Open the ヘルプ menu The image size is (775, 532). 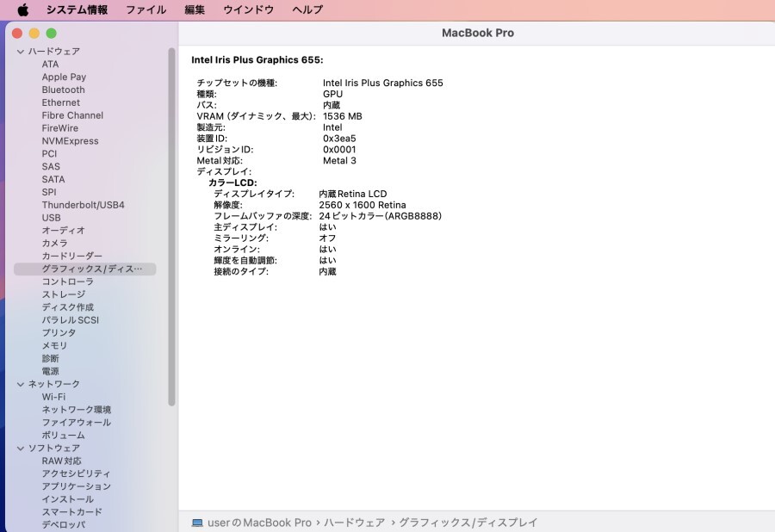pos(307,9)
